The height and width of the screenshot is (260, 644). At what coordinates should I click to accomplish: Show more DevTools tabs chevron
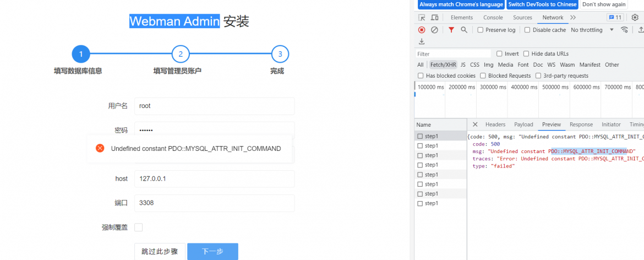pos(573,17)
